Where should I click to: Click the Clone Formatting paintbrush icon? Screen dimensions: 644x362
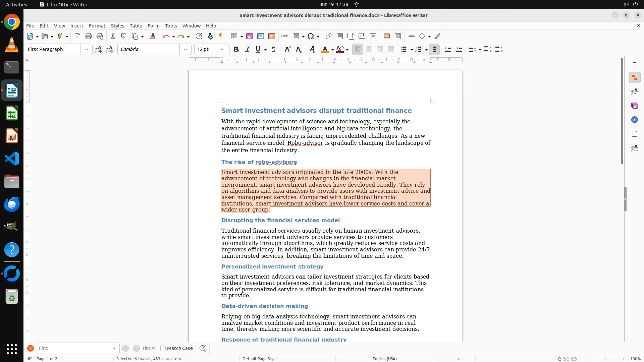[x=153, y=36]
